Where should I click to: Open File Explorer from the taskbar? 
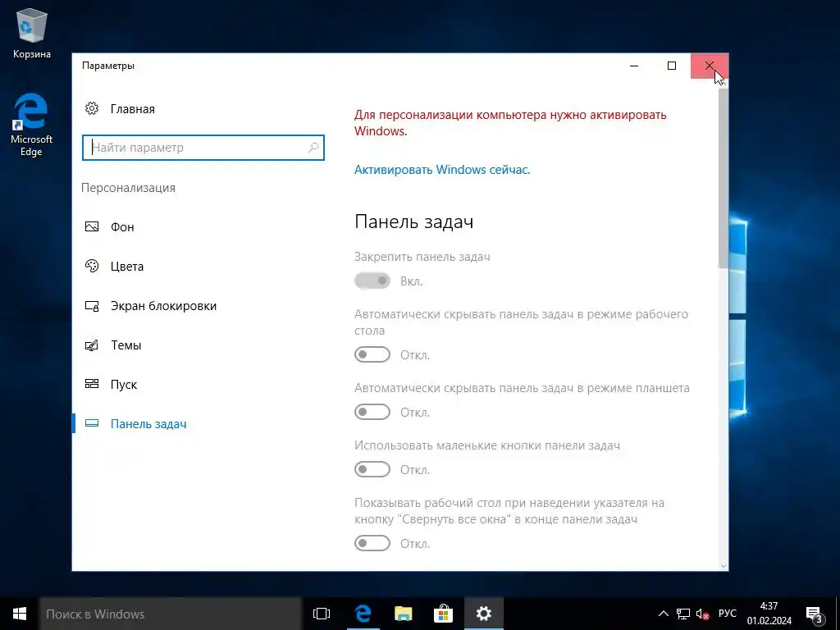coord(403,614)
